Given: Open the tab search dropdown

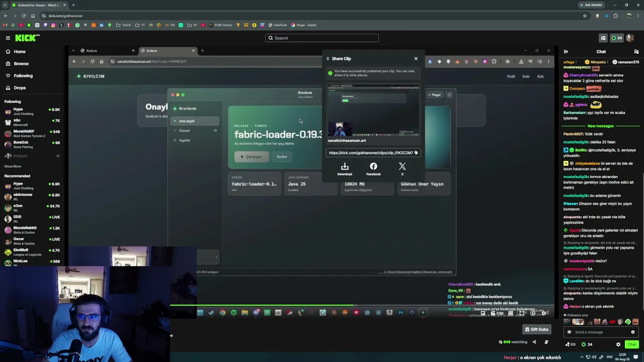Looking at the screenshot, I should pyautogui.click(x=5, y=5).
